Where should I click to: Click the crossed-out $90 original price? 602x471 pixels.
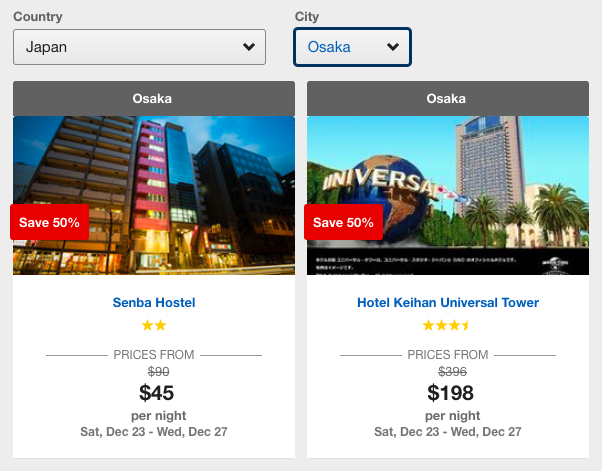click(159, 371)
